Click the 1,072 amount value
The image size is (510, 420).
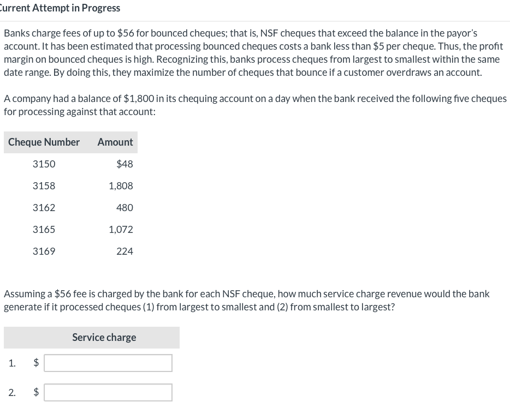coord(121,229)
